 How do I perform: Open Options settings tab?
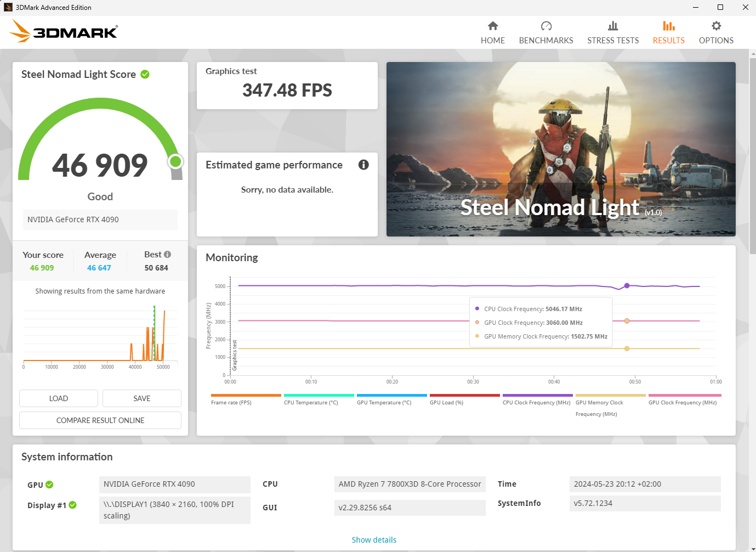click(716, 33)
